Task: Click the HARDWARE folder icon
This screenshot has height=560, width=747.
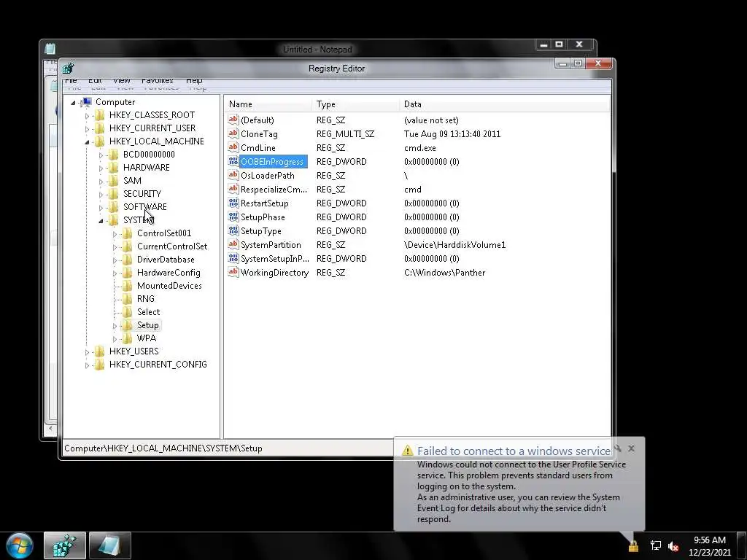Action: click(113, 167)
